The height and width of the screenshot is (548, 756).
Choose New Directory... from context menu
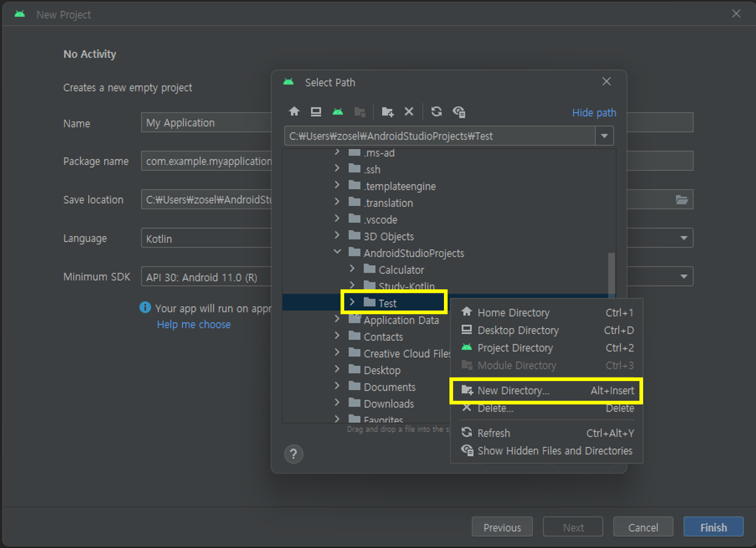(547, 391)
